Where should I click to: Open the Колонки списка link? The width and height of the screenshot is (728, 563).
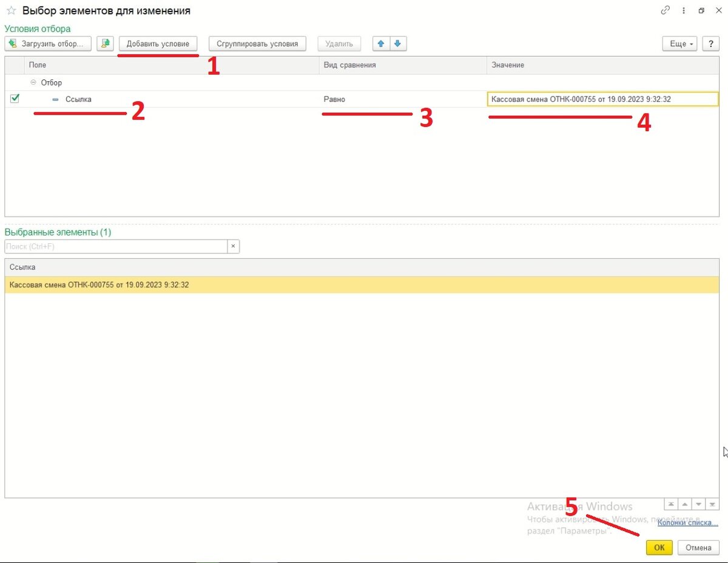[689, 522]
